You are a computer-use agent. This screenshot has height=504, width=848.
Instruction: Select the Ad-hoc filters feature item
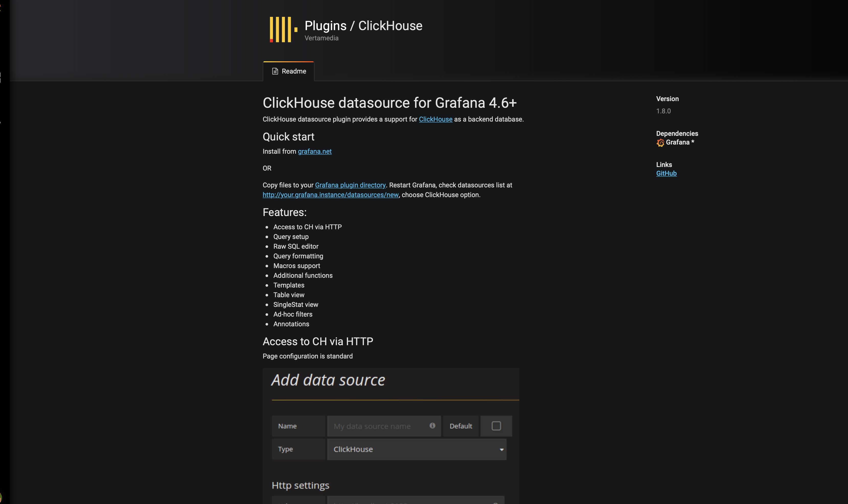[x=293, y=315]
